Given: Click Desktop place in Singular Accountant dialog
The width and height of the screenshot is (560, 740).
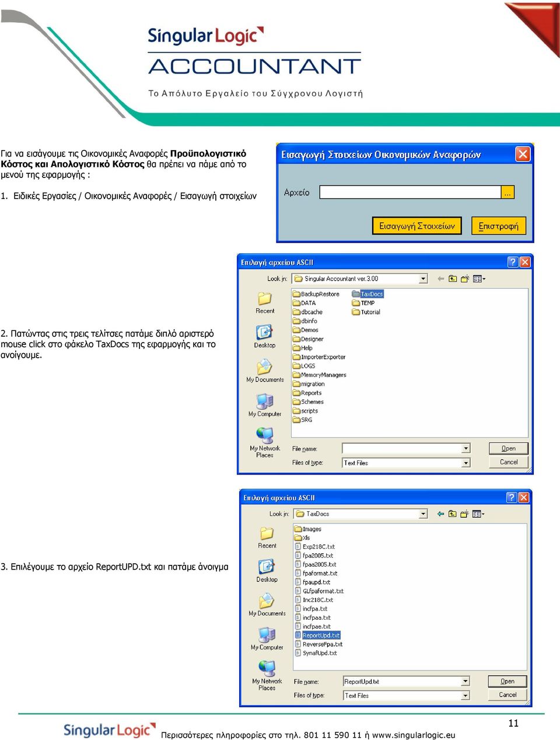Looking at the screenshot, I should click(265, 337).
